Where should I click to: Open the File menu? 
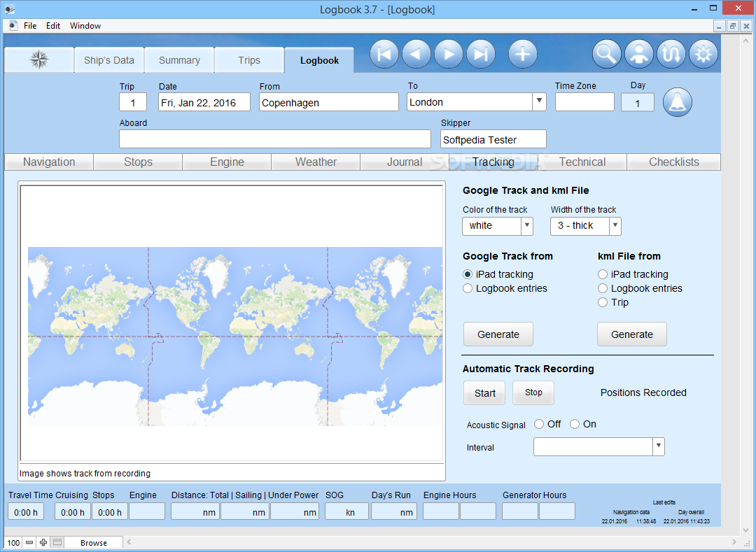[30, 25]
